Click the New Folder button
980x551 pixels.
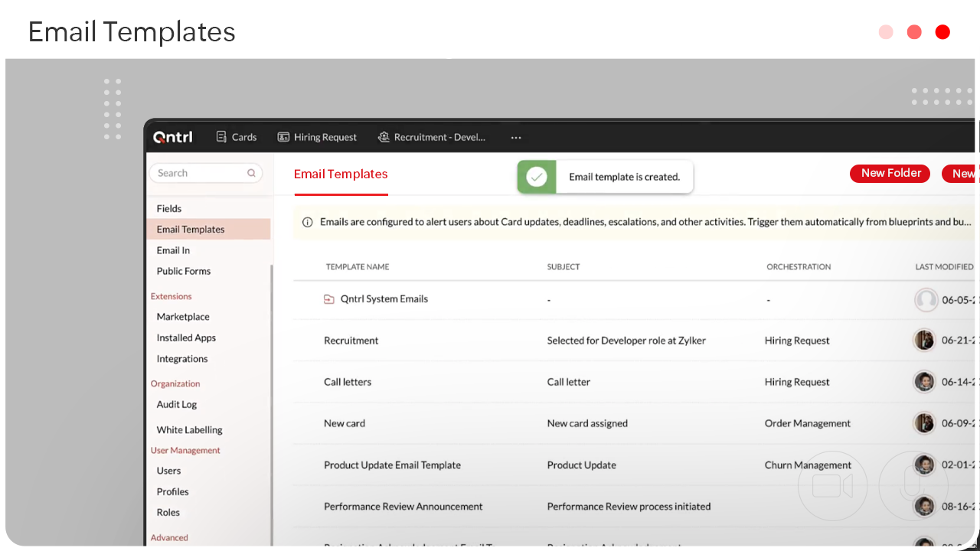890,173
